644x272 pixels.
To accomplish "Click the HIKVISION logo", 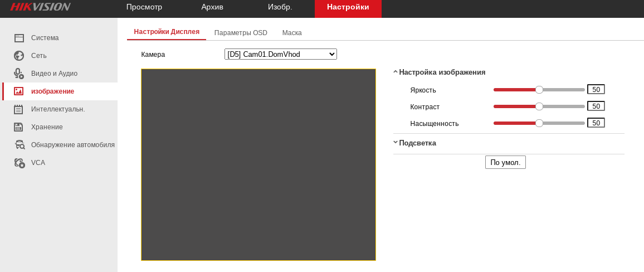I will pyautogui.click(x=40, y=7).
